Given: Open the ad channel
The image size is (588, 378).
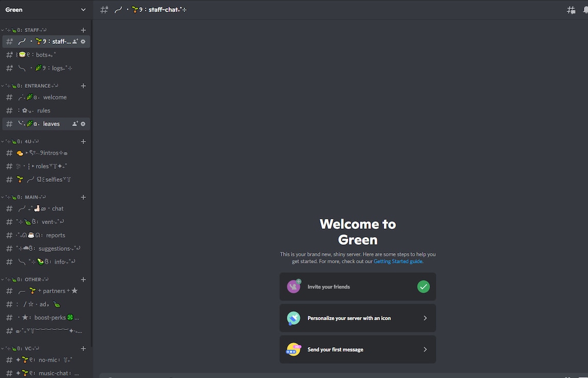Looking at the screenshot, I should point(46,305).
